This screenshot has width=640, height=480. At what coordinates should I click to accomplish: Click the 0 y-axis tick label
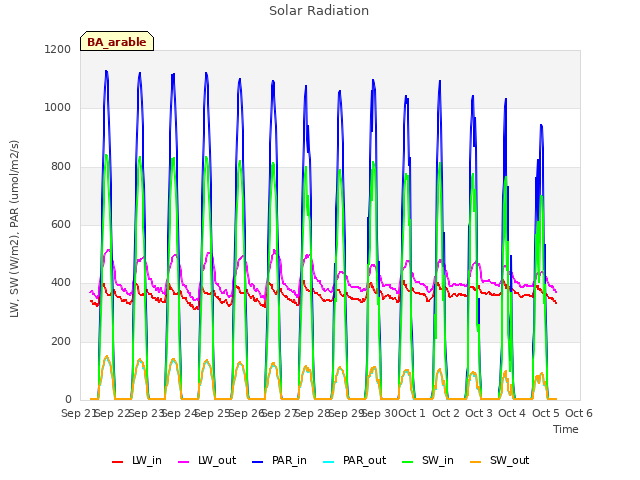coord(68,400)
